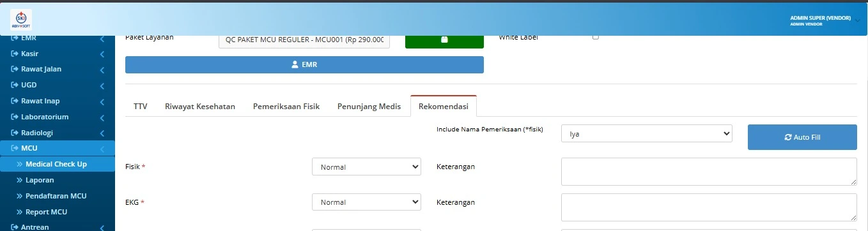Click double-arrow icon beside Medical Check Up
868x231 pixels.
pos(20,164)
